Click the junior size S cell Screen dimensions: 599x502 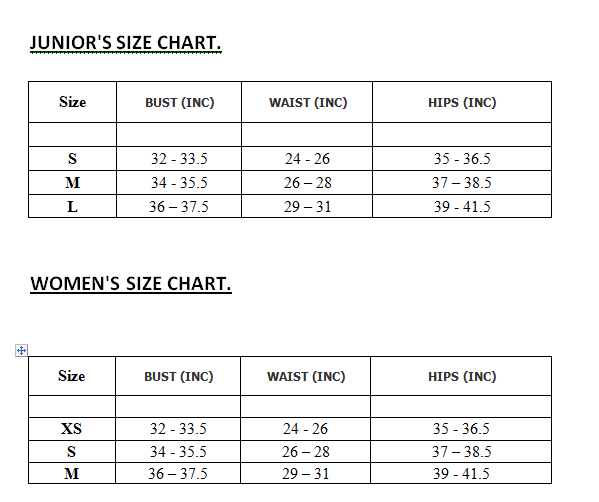pos(73,159)
